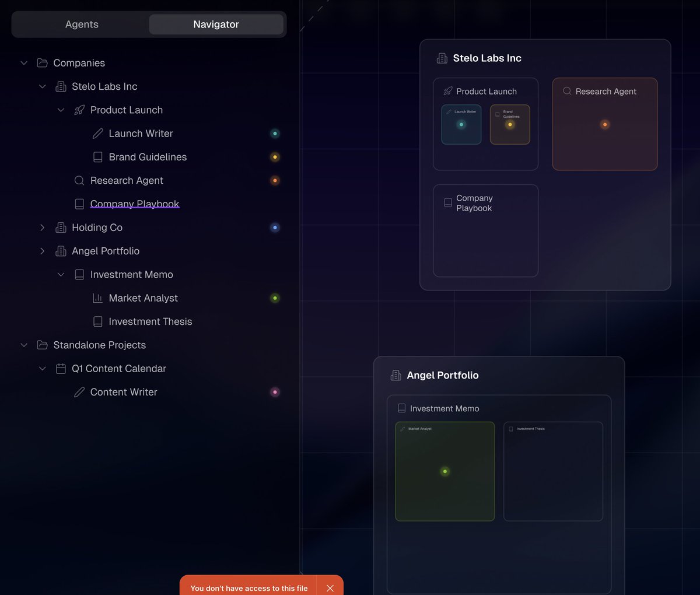Open the Brand Guidelines mini card on canvas

[x=510, y=124]
